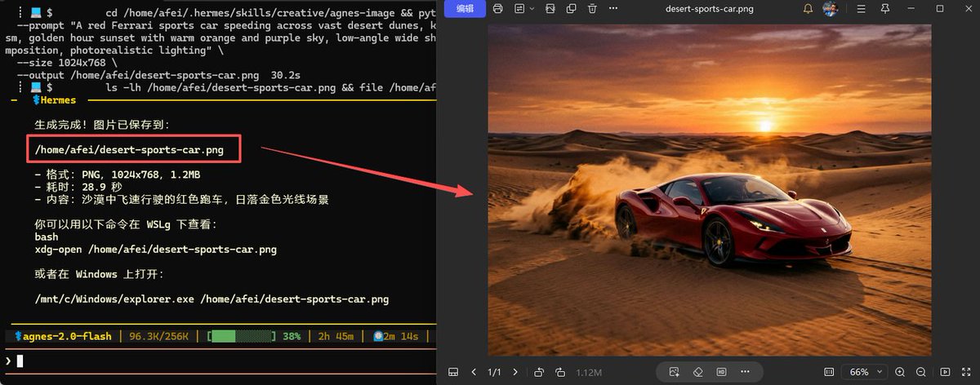Image resolution: width=980 pixels, height=385 pixels.
Task: Open the bottom toolbar's three-dots more tools
Action: [745, 372]
